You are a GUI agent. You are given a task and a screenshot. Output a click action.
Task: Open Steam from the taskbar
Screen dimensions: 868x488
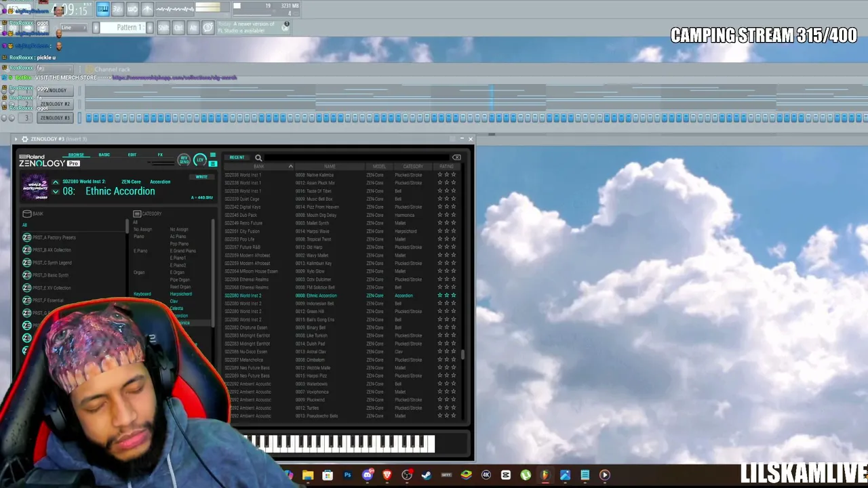(x=427, y=475)
